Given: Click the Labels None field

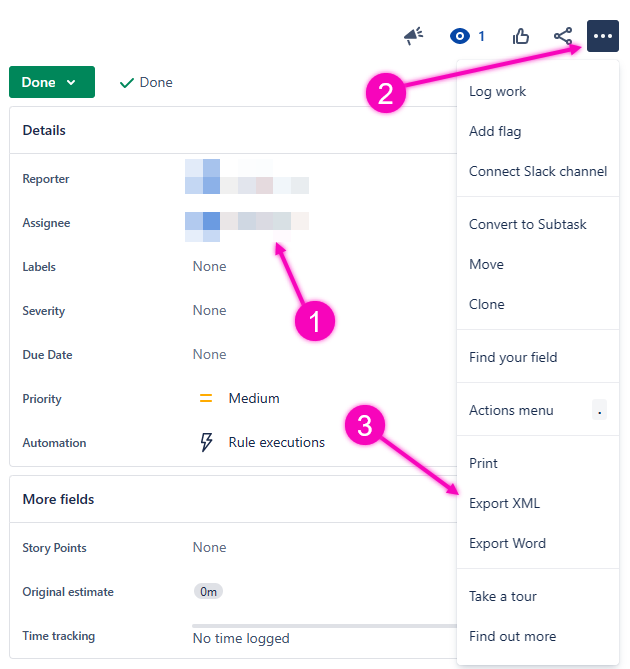Looking at the screenshot, I should [x=210, y=267].
